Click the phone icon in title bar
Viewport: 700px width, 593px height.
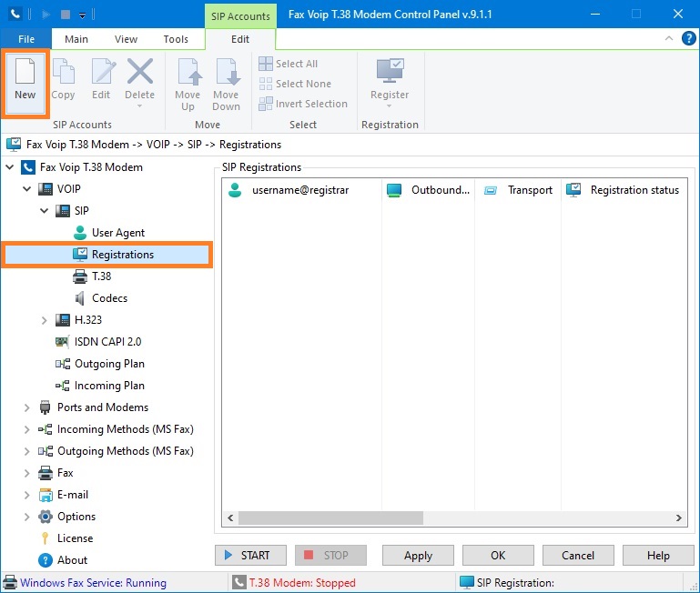pyautogui.click(x=15, y=14)
